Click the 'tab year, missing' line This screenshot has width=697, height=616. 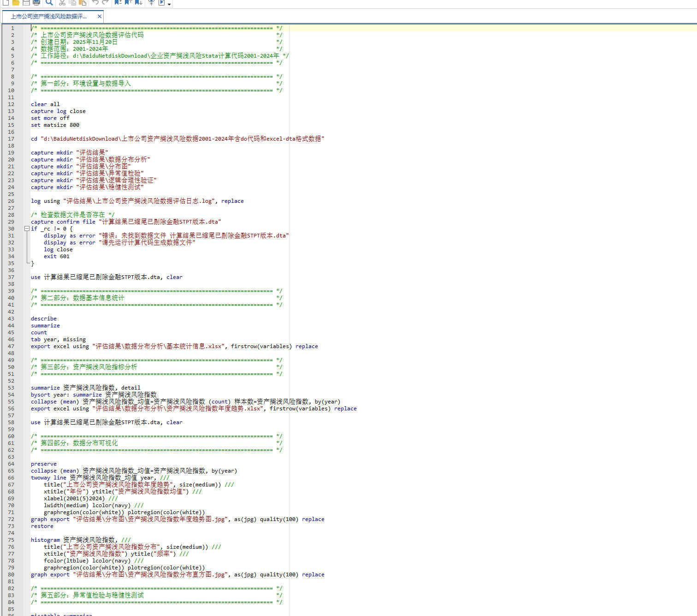tap(58, 339)
